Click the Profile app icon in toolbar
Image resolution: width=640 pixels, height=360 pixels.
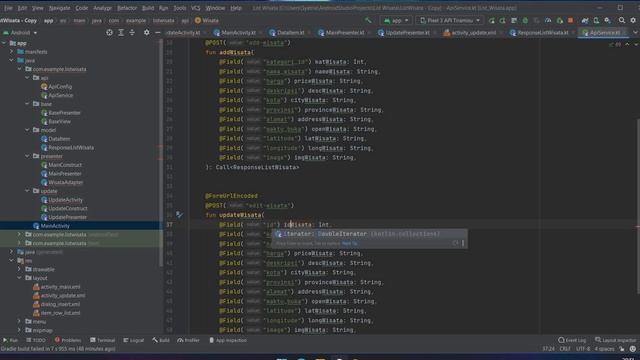[x=548, y=20]
